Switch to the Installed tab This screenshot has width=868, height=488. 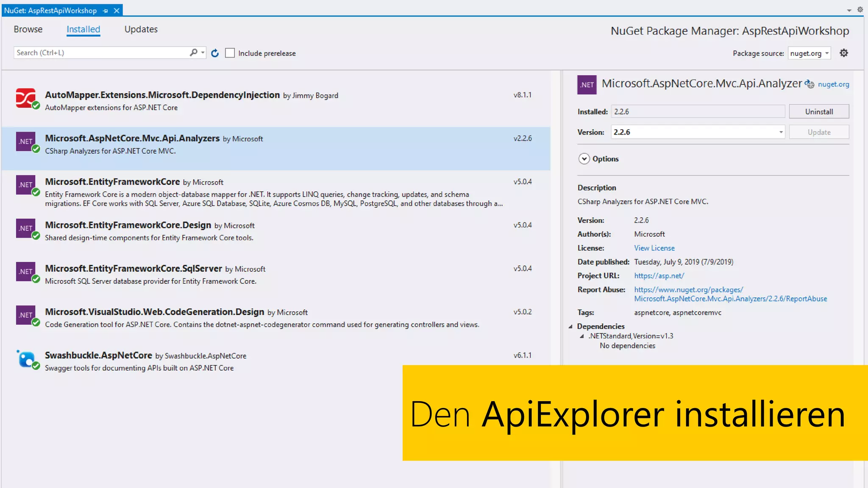[x=83, y=29]
